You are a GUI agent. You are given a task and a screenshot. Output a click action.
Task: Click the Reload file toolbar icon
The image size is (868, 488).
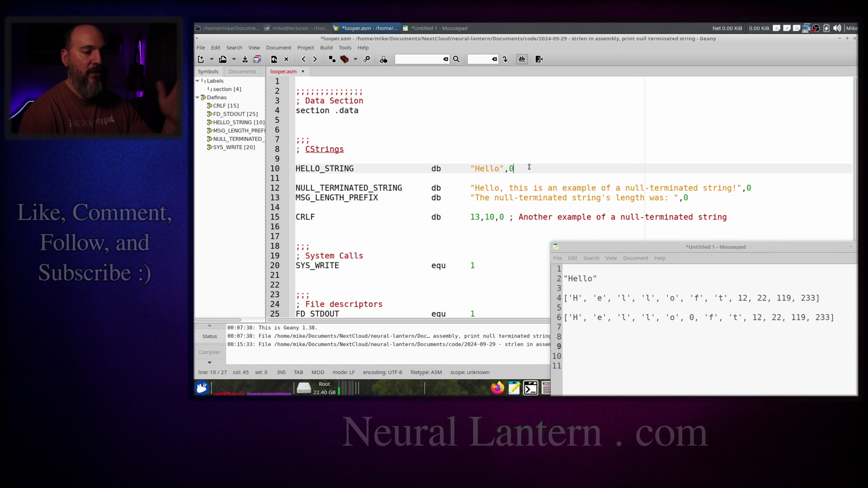[x=274, y=59]
